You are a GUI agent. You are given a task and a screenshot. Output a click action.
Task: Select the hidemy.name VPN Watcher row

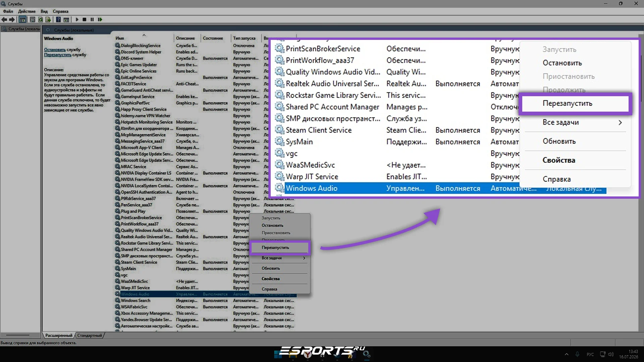(205, 116)
